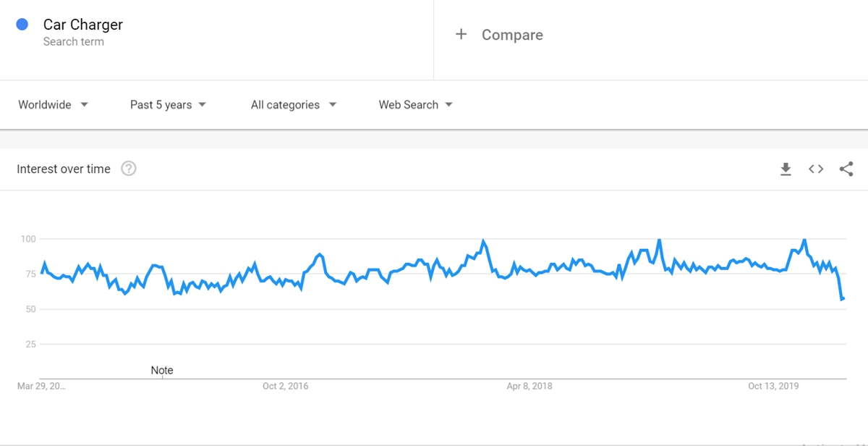Screen dimensions: 868x446
Task: Click the Note marker on the timeline
Action: click(x=162, y=370)
